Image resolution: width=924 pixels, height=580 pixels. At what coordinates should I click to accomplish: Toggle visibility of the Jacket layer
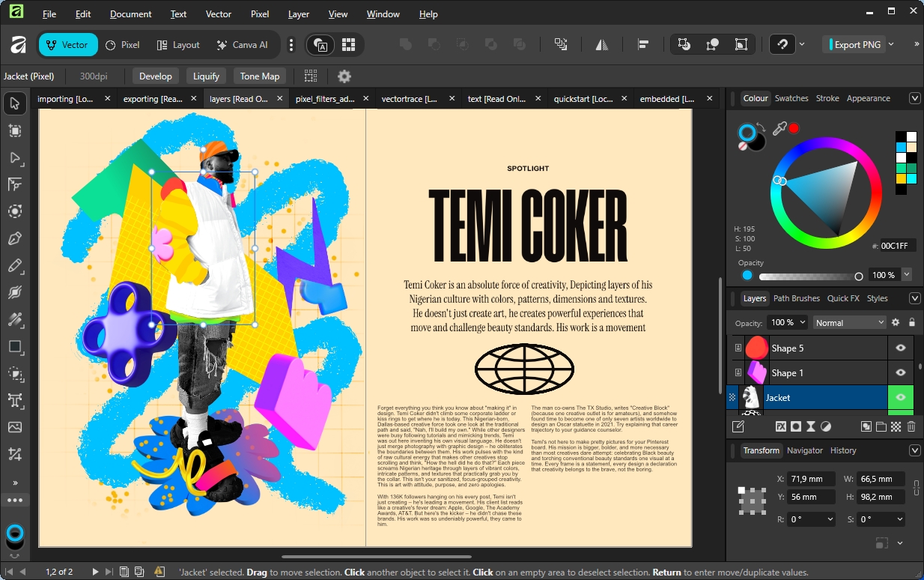900,397
